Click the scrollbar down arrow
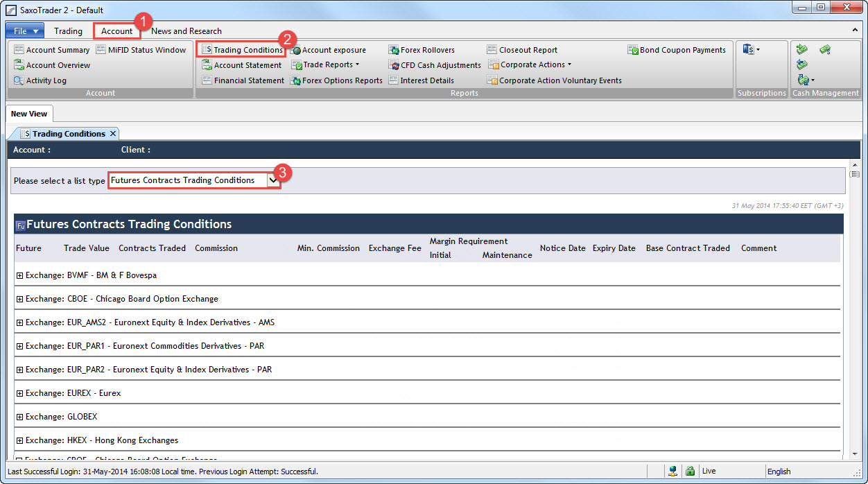Viewport: 868px width, 484px height. click(x=855, y=453)
